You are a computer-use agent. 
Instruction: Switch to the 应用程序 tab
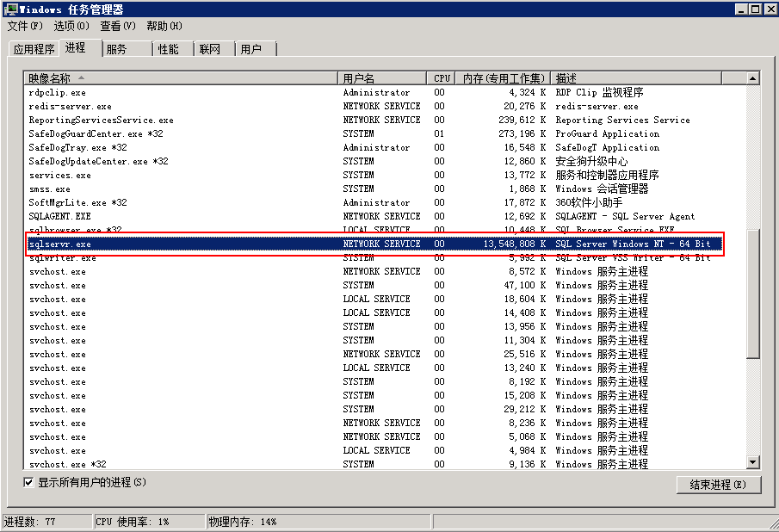[x=34, y=48]
